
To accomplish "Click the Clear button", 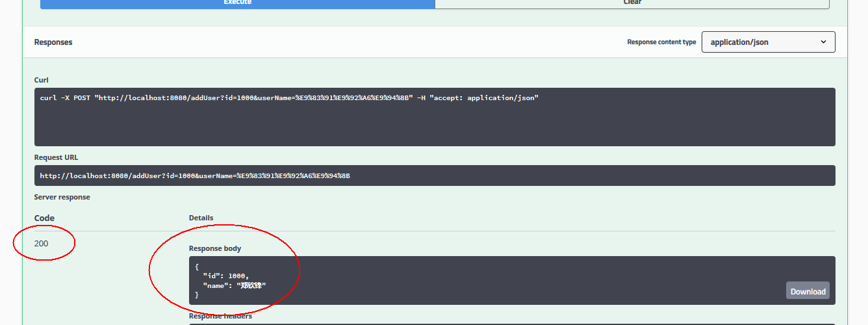I will pyautogui.click(x=632, y=4).
